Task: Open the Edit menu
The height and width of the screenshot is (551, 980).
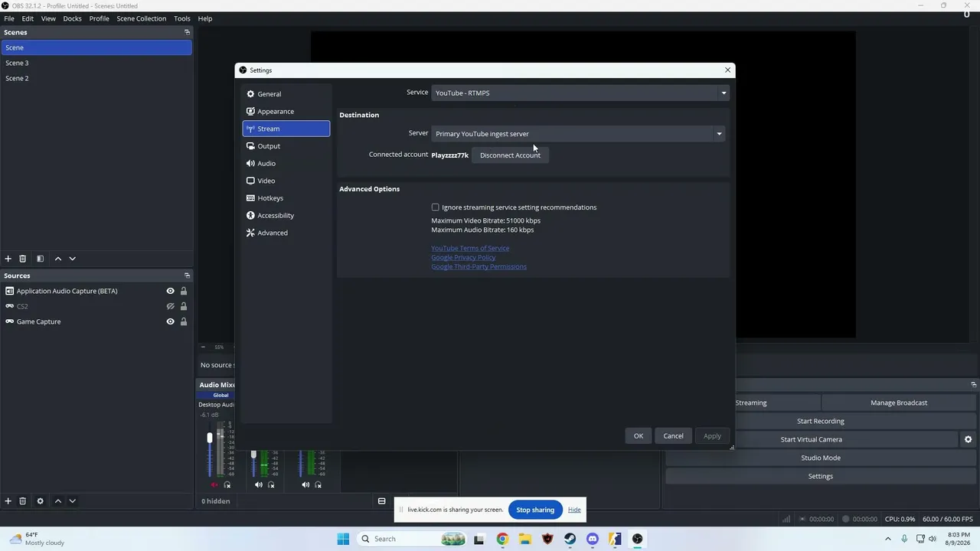Action: (28, 18)
